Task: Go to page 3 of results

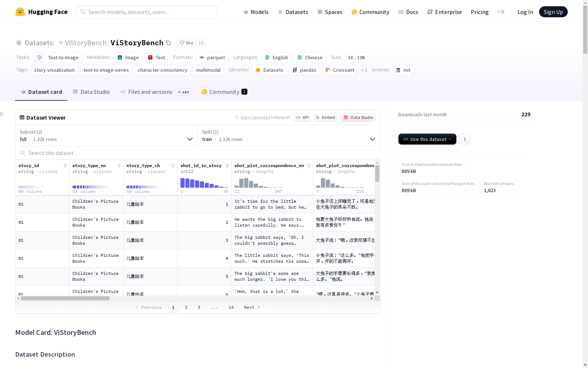Action: [199, 307]
